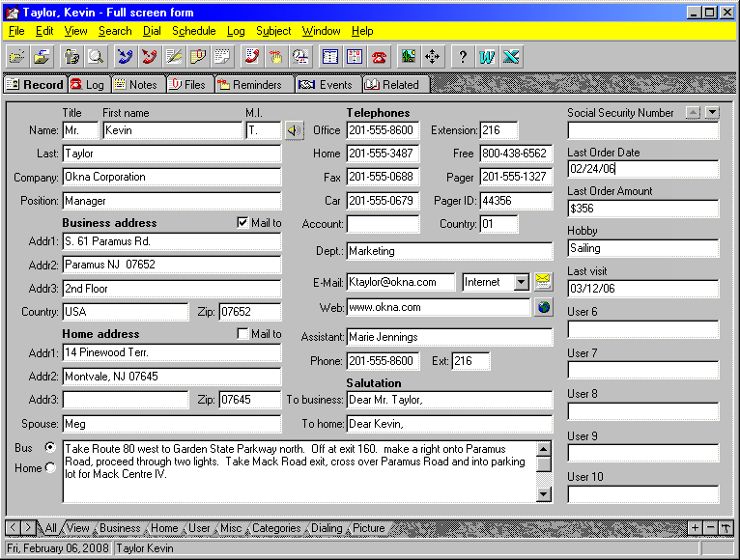740x560 pixels.
Task: Click the red calendar book toolbar icon
Action: click(355, 57)
